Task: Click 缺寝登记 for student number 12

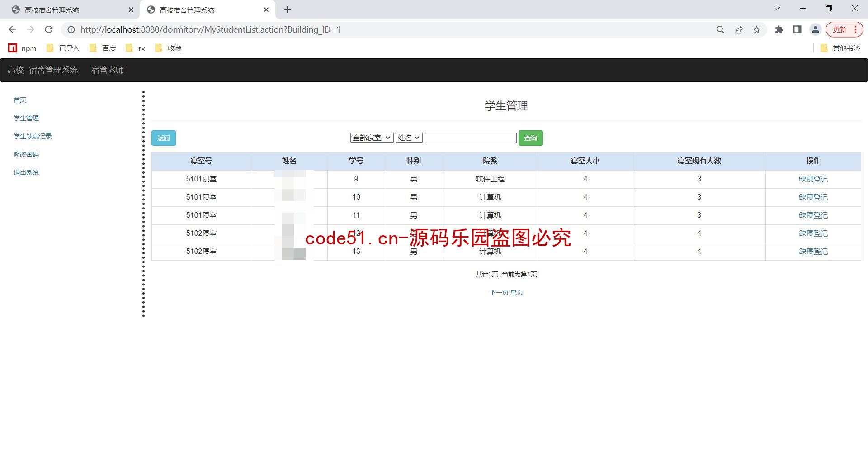Action: 813,233
